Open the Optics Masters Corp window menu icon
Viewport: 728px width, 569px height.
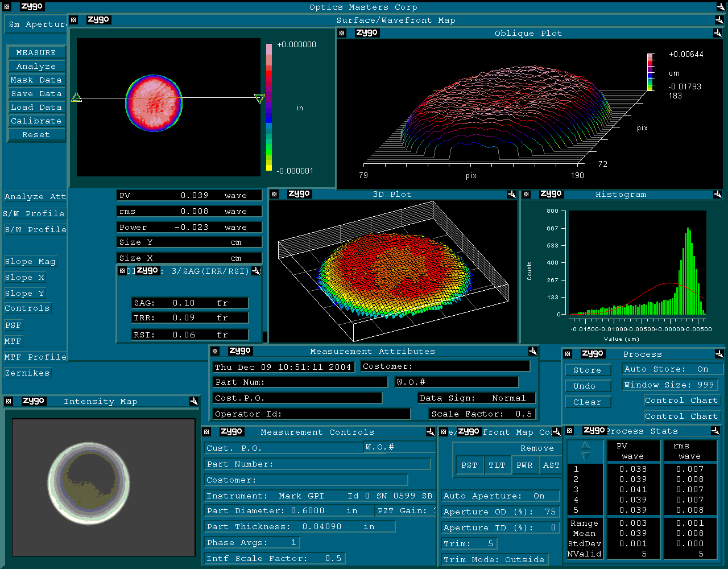7,7
